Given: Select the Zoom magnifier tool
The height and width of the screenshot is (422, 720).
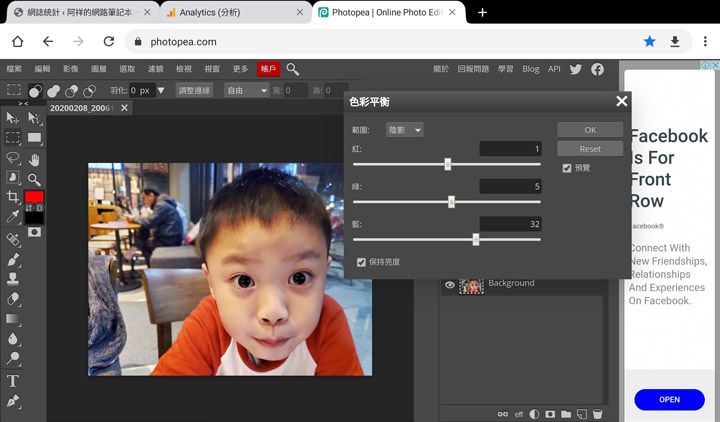Looking at the screenshot, I should point(34,179).
